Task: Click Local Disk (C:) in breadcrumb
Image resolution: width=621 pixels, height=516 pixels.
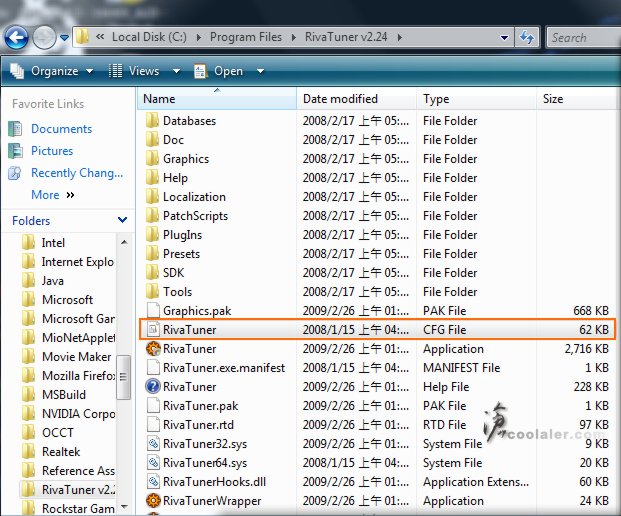Action: coord(149,37)
